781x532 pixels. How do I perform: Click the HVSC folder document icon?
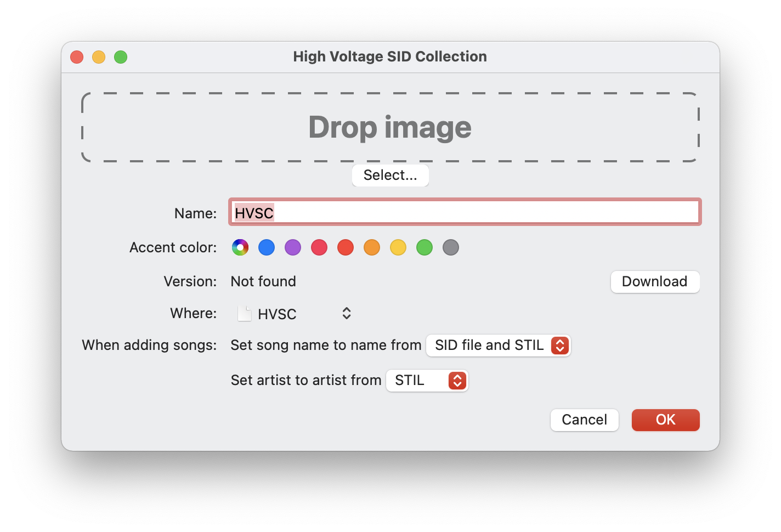244,314
